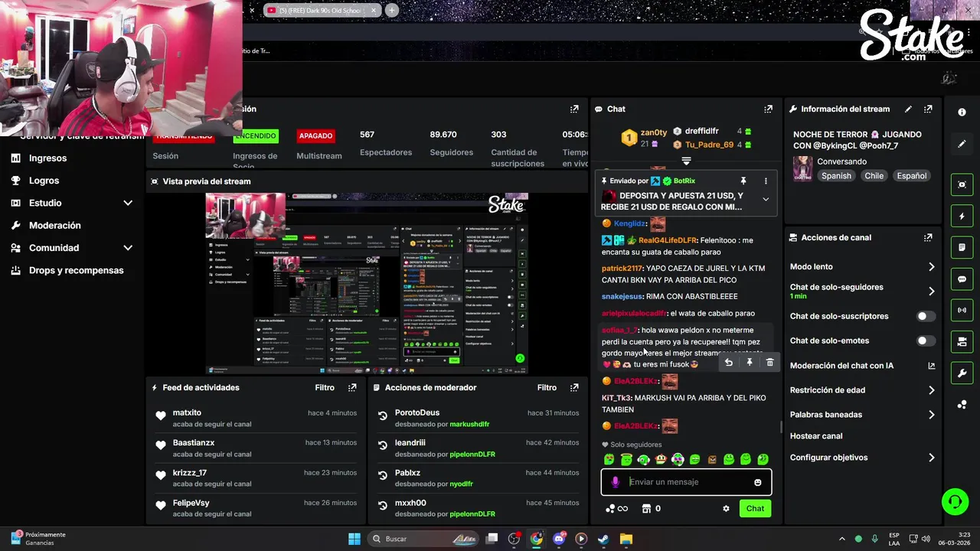Click Hostear canal option
Image resolution: width=980 pixels, height=551 pixels.
[816, 436]
